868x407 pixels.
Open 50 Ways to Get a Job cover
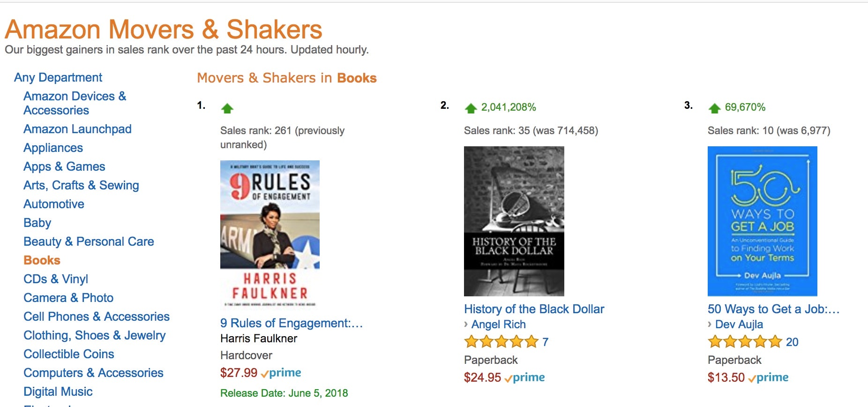point(762,221)
